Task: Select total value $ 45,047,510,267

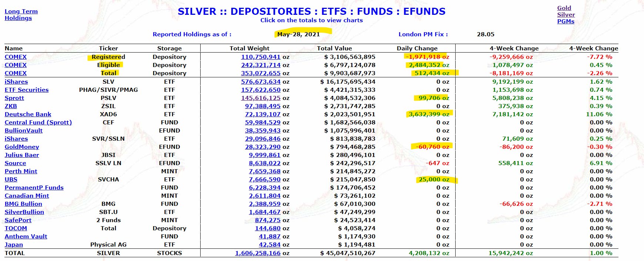Action: tap(348, 253)
